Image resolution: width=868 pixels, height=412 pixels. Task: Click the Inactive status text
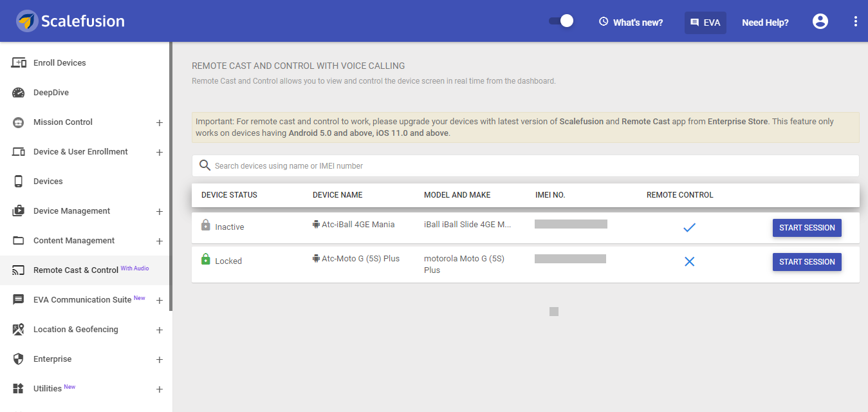pyautogui.click(x=230, y=227)
